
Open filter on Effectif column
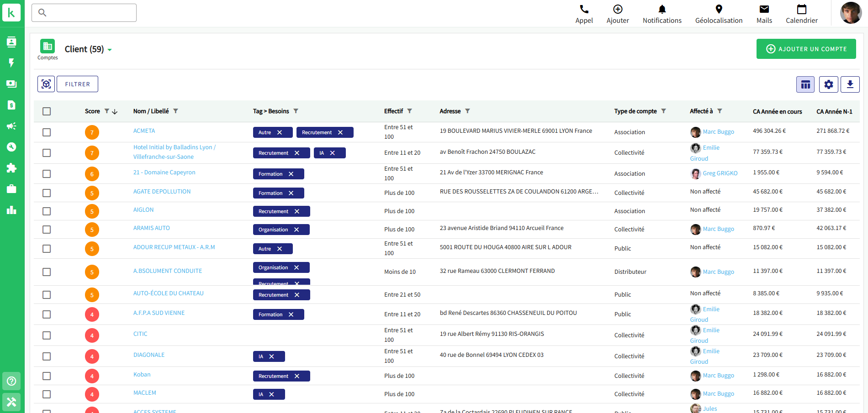tap(409, 111)
